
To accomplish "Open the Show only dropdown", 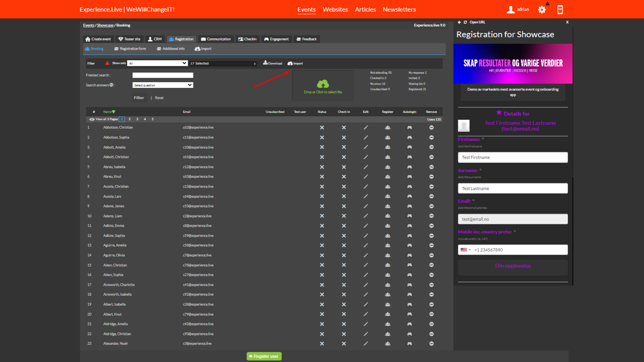I will pyautogui.click(x=157, y=63).
